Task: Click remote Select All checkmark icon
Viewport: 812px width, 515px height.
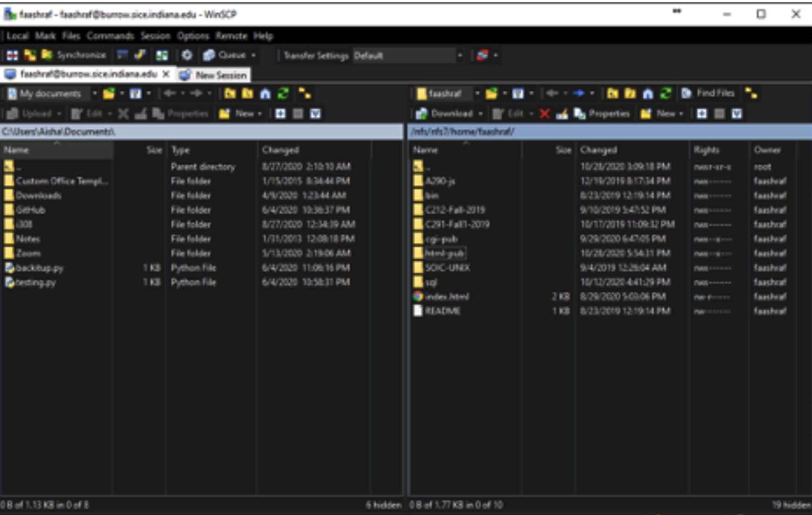Action: click(x=737, y=114)
